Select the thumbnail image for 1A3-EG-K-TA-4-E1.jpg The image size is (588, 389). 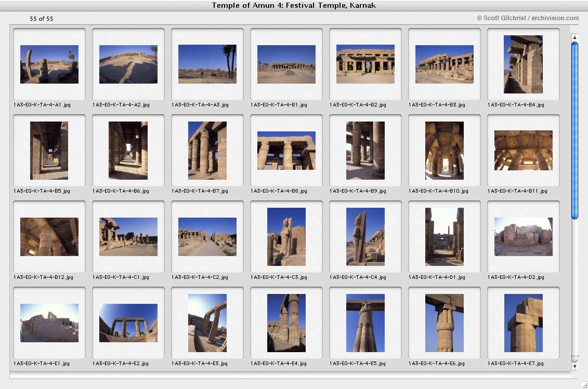coord(49,323)
